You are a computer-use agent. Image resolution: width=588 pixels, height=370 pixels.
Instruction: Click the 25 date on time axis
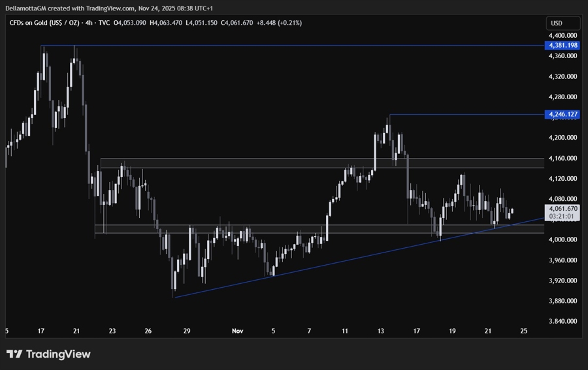(523, 331)
